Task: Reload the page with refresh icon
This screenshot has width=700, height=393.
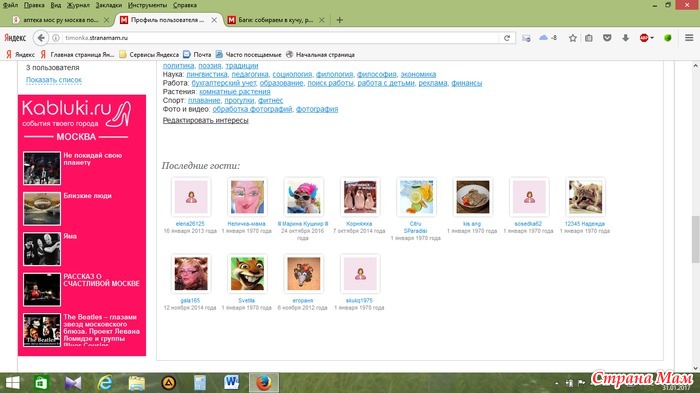Action: coord(507,38)
